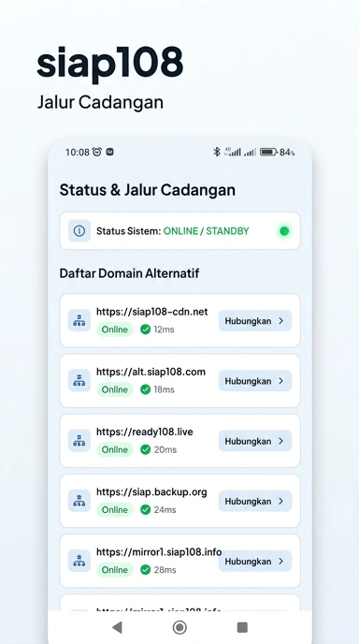Tap the Bluetooth icon in status bar
Screen dimensions: 359x644
(x=217, y=152)
